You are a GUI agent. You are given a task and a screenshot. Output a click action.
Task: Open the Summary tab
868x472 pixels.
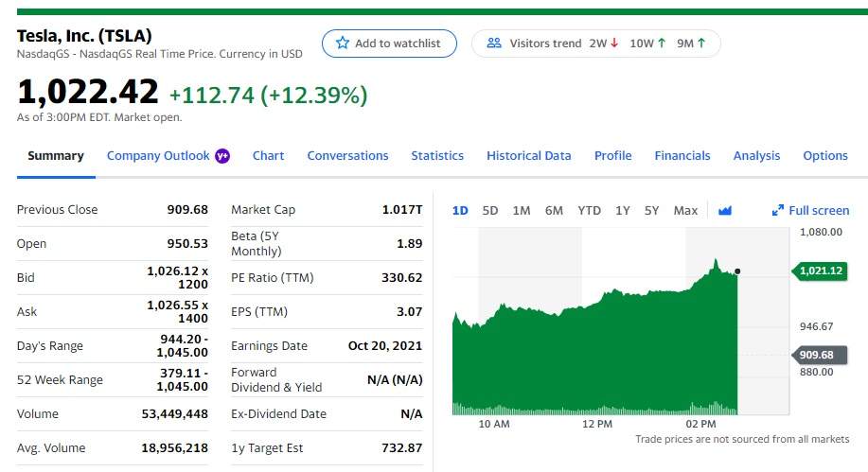(x=56, y=155)
